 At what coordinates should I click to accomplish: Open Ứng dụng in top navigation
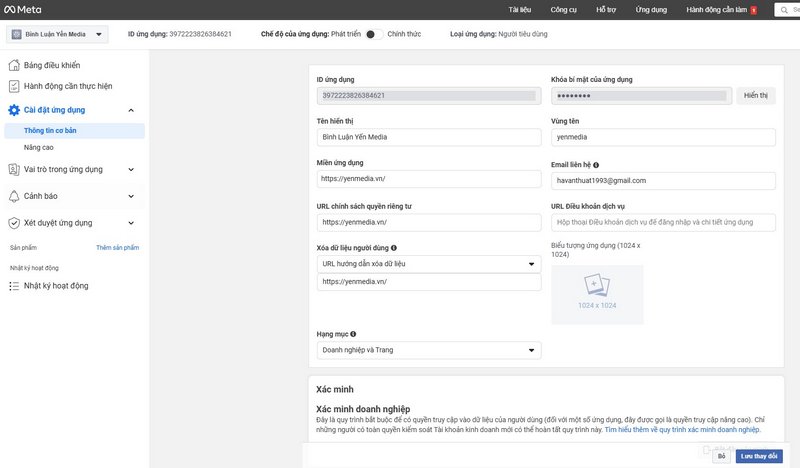tap(651, 10)
